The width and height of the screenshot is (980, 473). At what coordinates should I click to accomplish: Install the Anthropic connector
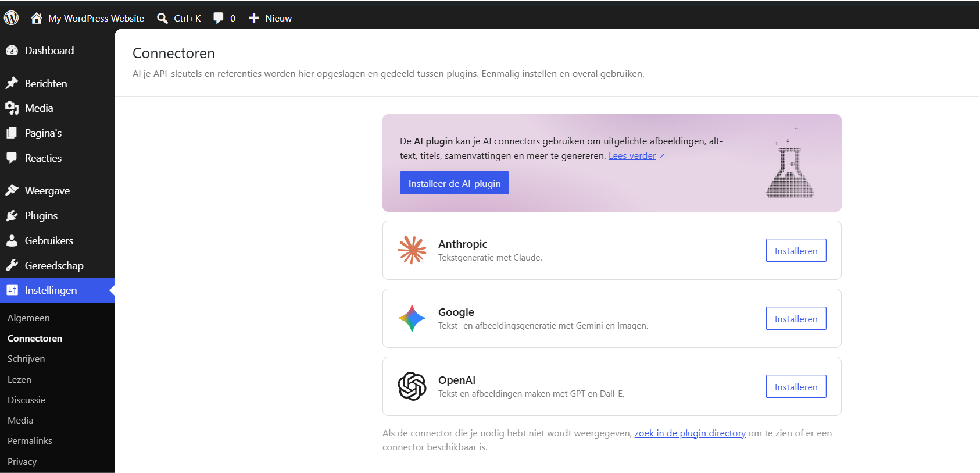[x=796, y=250]
